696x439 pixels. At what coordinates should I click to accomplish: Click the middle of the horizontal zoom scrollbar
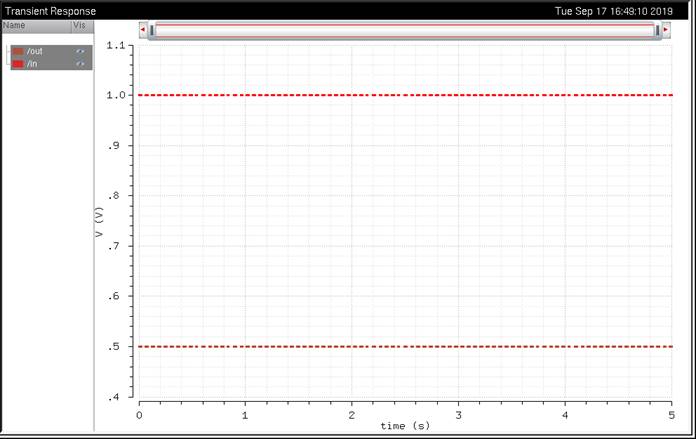tap(404, 30)
